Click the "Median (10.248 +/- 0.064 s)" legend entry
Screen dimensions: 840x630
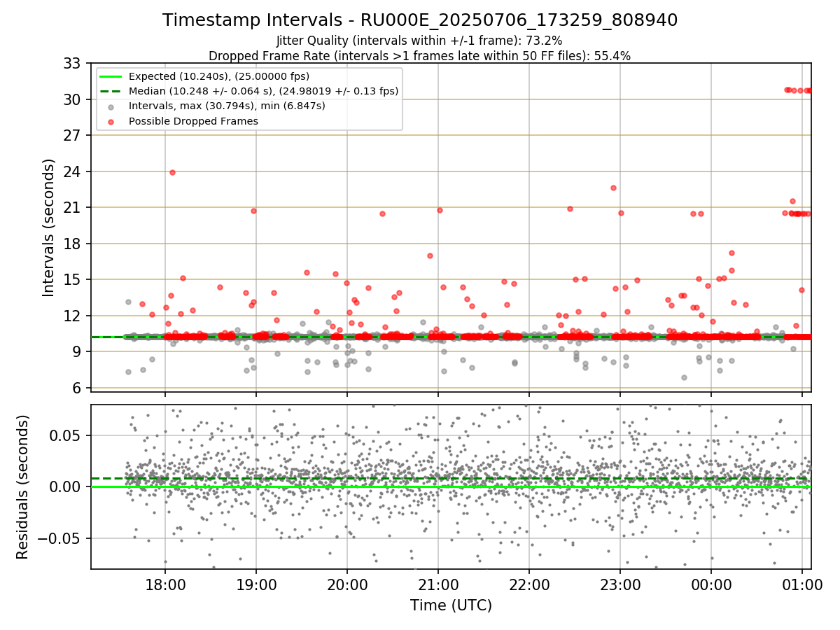coord(263,91)
